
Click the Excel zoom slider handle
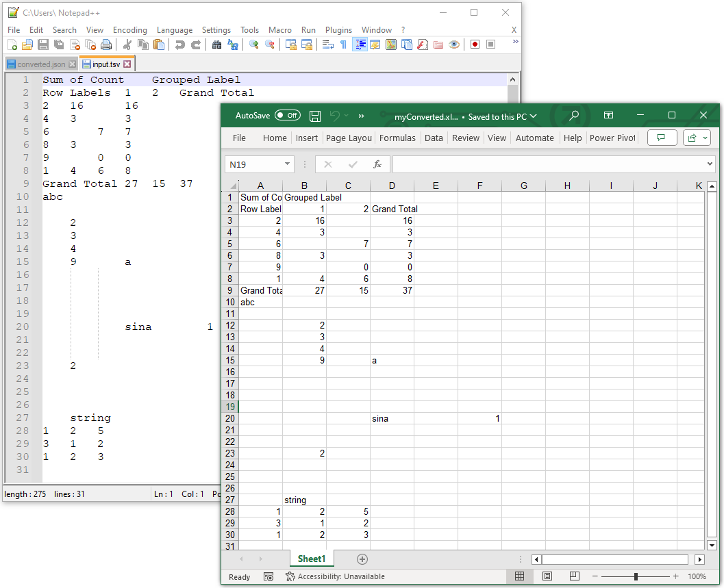636,576
